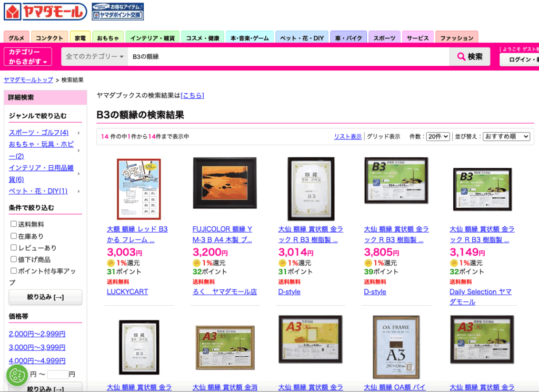The height and width of the screenshot is (392, 539).
Task: Filter by 4,000円〜4,999円 price range
Action: [37, 361]
